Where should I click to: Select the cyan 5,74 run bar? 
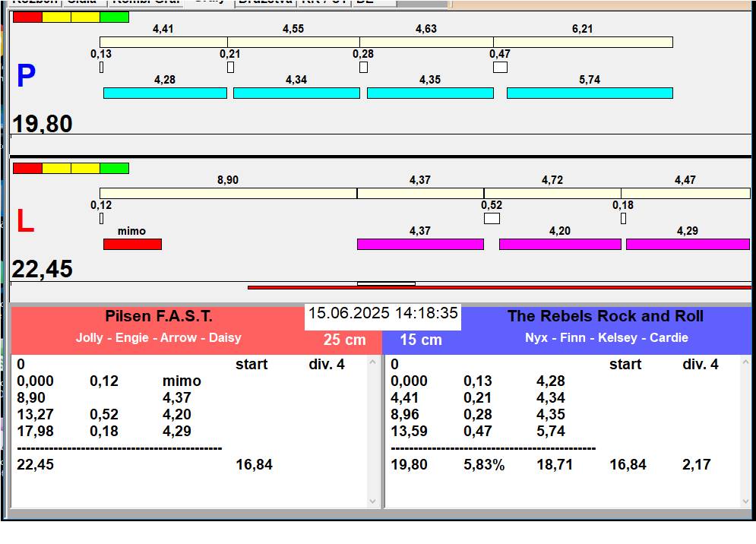point(589,93)
